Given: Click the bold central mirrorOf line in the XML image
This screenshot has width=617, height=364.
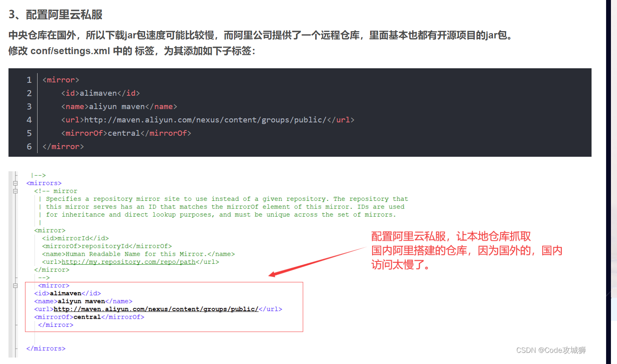Looking at the screenshot, I should 89,317.
